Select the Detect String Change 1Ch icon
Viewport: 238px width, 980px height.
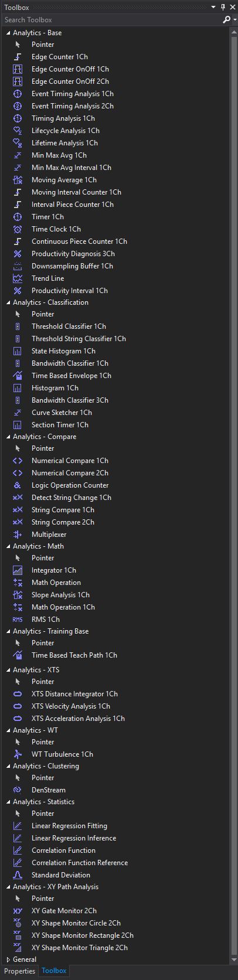[18, 498]
